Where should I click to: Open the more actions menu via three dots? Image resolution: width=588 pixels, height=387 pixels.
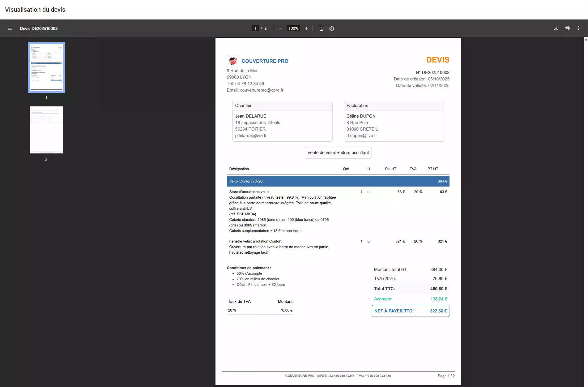[578, 28]
